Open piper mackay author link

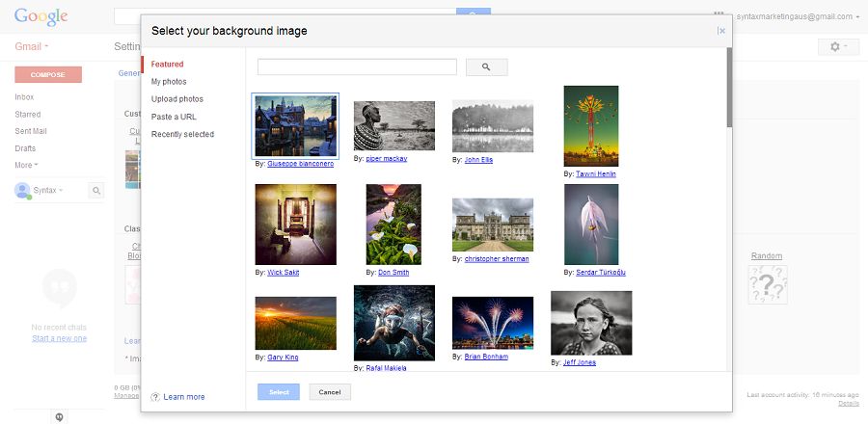(387, 159)
